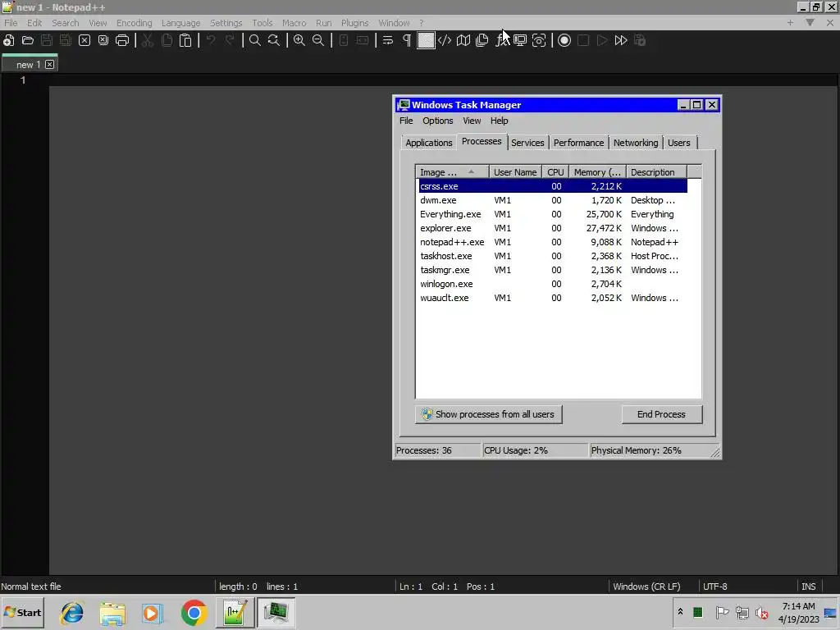
Task: Open a file using the folder icon
Action: pos(28,40)
